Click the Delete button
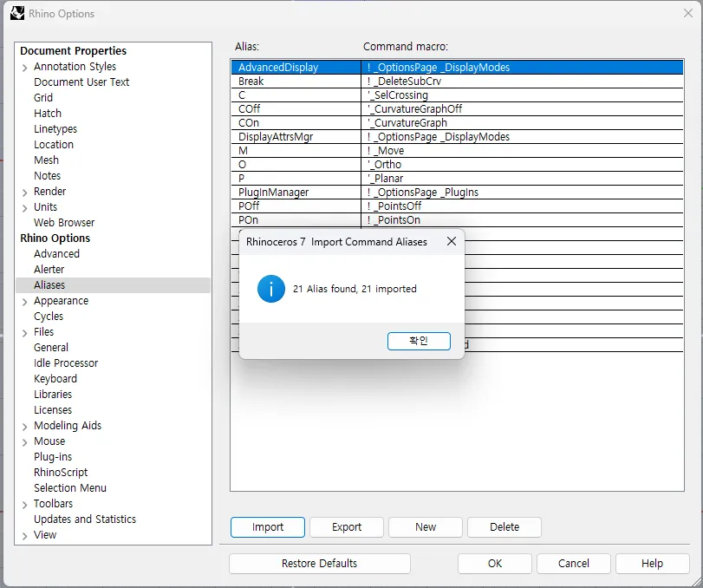The width and height of the screenshot is (703, 588). pos(504,527)
